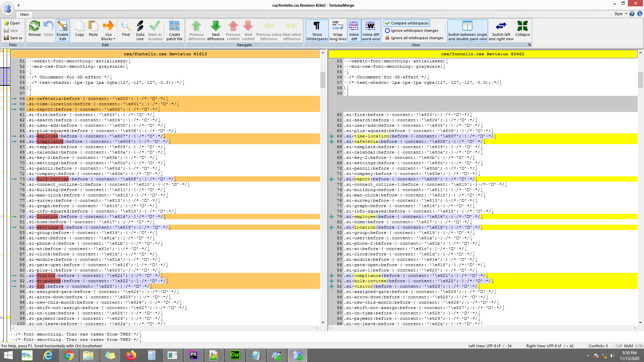The width and height of the screenshot is (644, 362).
Task: Open the Create patch file tool
Action: [174, 30]
